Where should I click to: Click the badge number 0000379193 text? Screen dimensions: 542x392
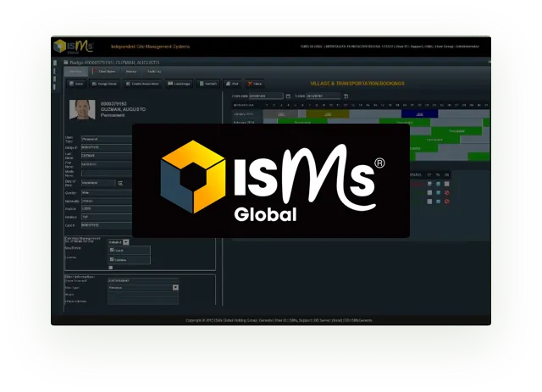pyautogui.click(x=113, y=103)
